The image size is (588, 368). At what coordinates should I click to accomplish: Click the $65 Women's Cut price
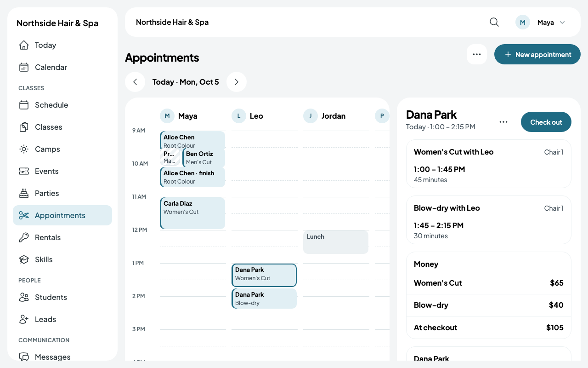[557, 283]
